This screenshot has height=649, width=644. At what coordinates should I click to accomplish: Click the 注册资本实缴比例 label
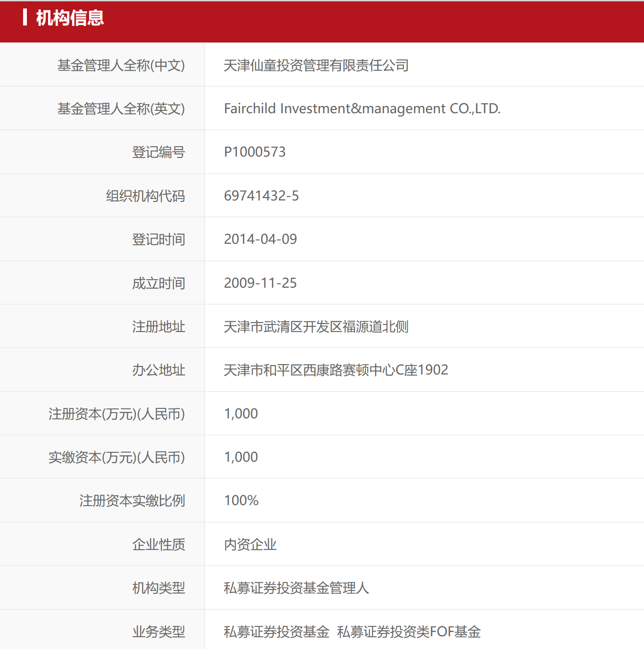point(132,500)
